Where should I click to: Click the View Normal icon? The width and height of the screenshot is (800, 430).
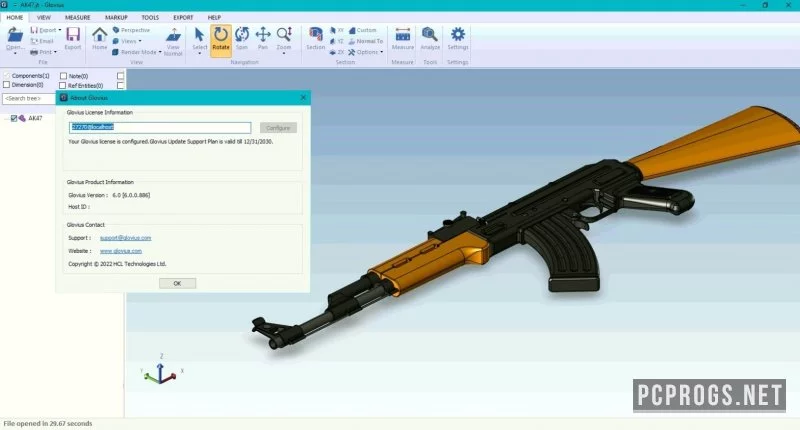[173, 35]
